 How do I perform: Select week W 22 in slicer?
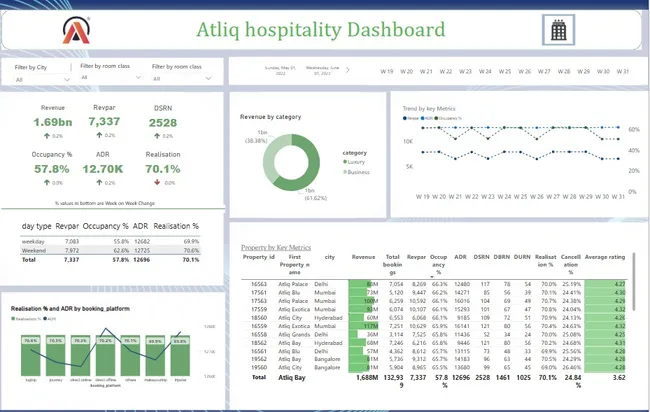point(446,71)
